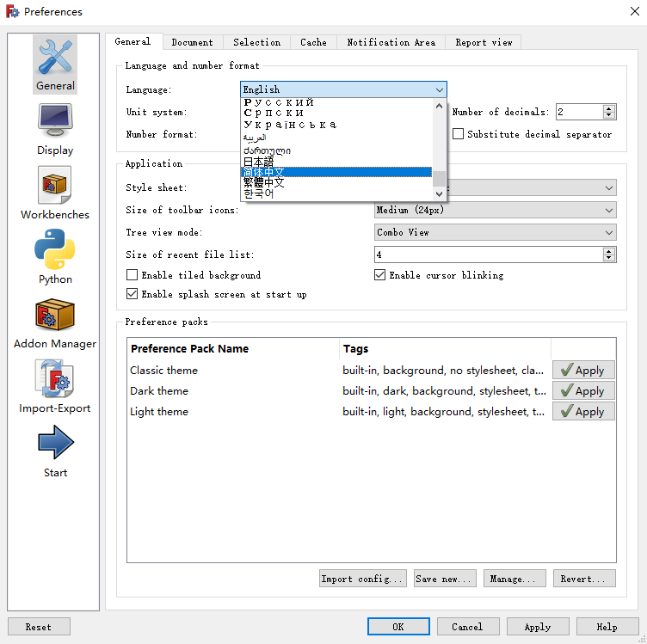Viewport: 647px width, 644px height.
Task: Select 简体中文 in the language list
Action: pyautogui.click(x=336, y=172)
